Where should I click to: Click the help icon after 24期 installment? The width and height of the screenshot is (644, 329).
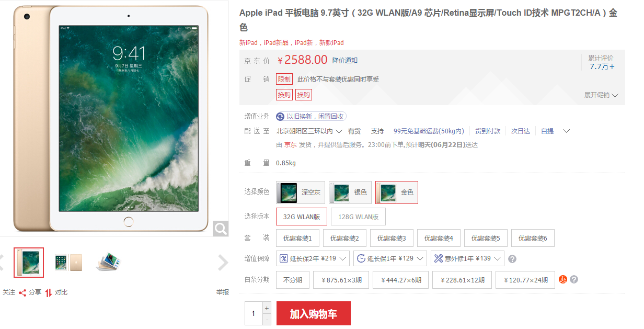pos(574,280)
